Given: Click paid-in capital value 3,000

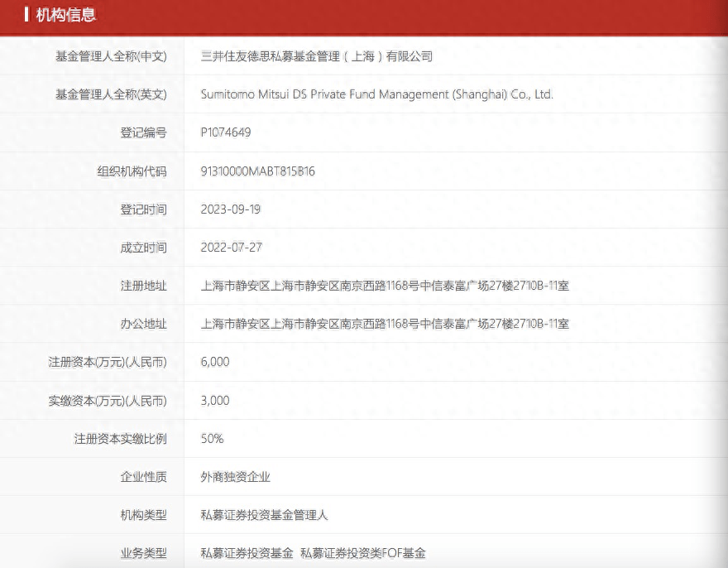Looking at the screenshot, I should point(215,401).
